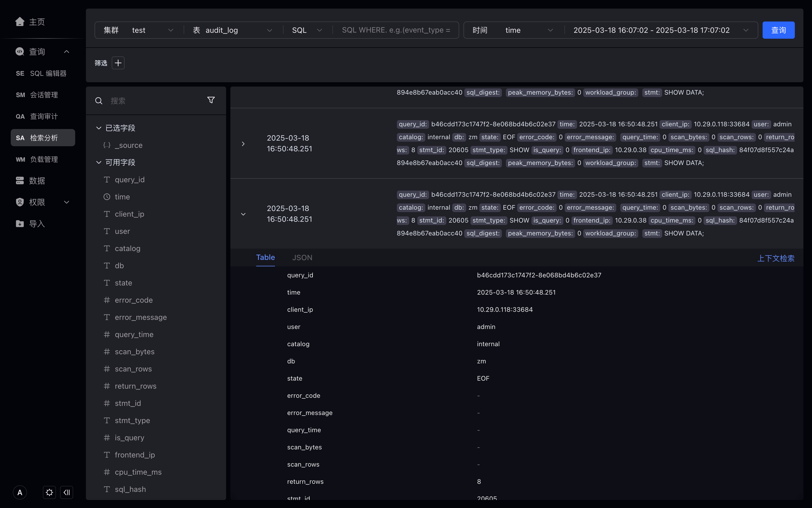Click the db value zm in table
The height and width of the screenshot is (508, 812).
click(481, 361)
